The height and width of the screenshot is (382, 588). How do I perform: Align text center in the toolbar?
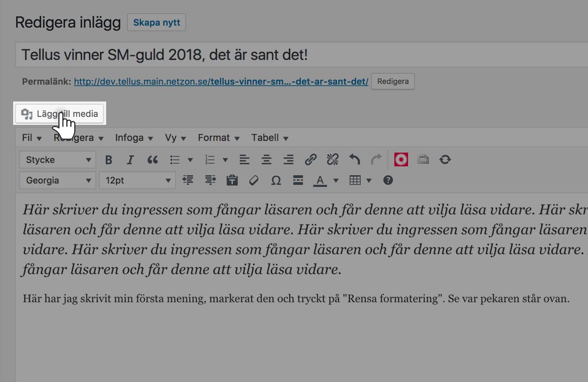coord(266,160)
